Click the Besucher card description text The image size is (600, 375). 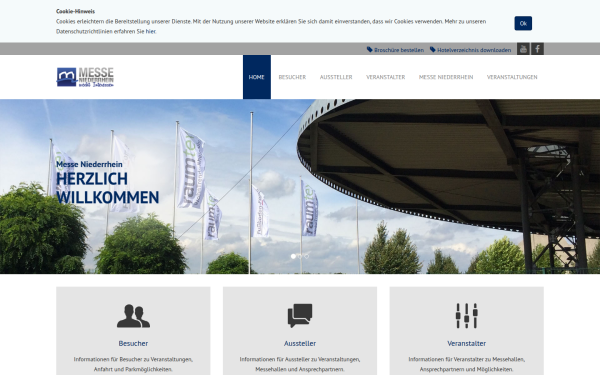coord(133,364)
